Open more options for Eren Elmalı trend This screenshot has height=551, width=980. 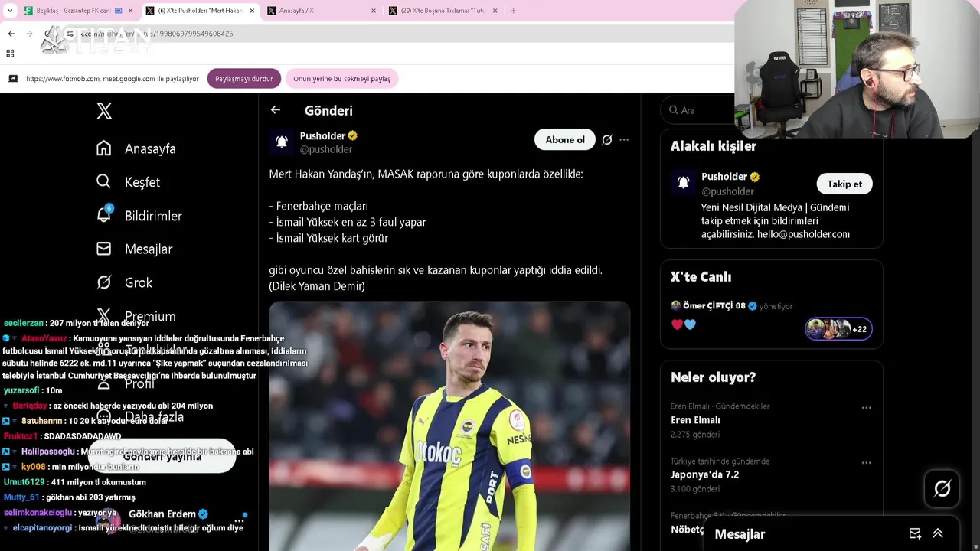tap(866, 408)
